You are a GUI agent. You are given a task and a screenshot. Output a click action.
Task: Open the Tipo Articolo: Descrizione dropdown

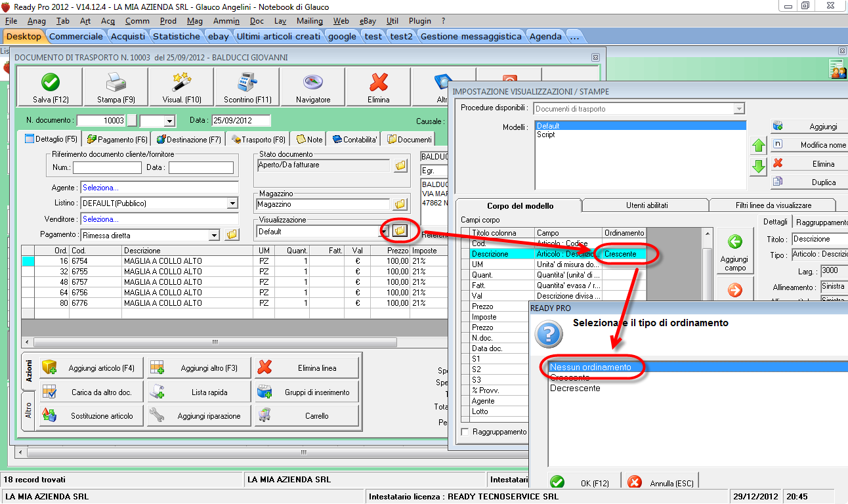[x=820, y=255]
